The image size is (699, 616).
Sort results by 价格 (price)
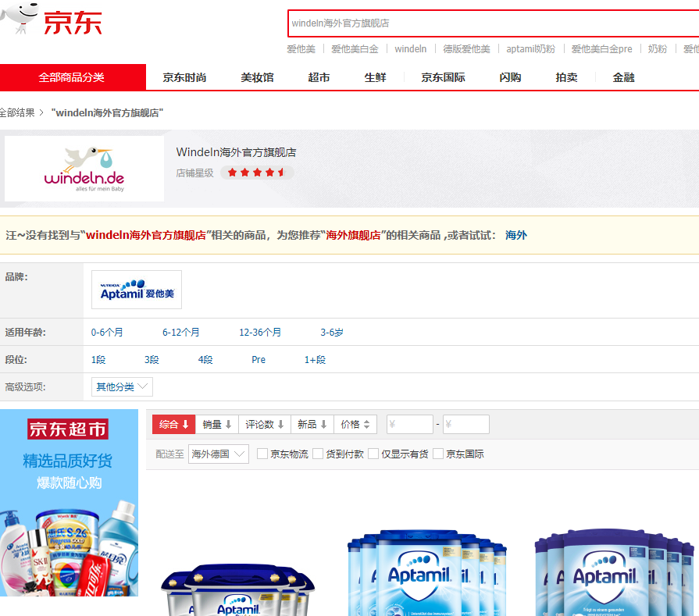point(355,425)
